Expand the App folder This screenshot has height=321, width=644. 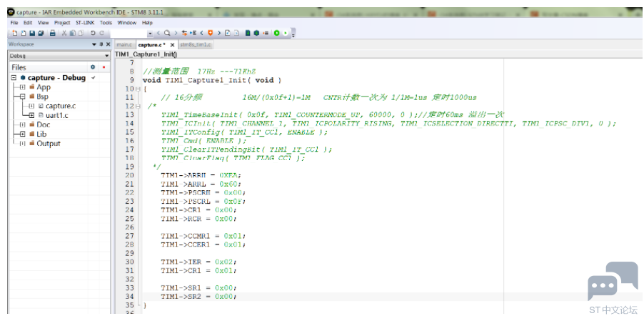(23, 87)
